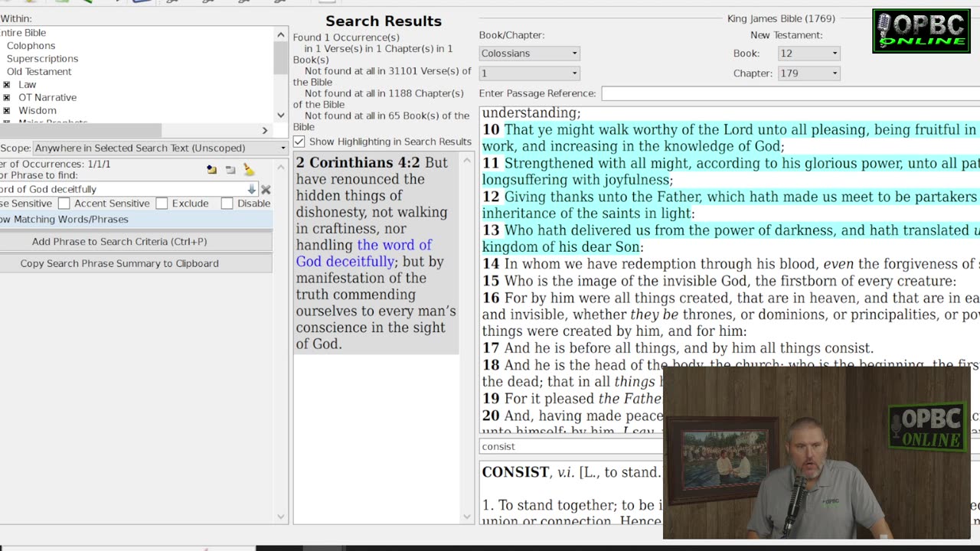
Task: Open the Chapter dropdown showing 179
Action: [809, 73]
